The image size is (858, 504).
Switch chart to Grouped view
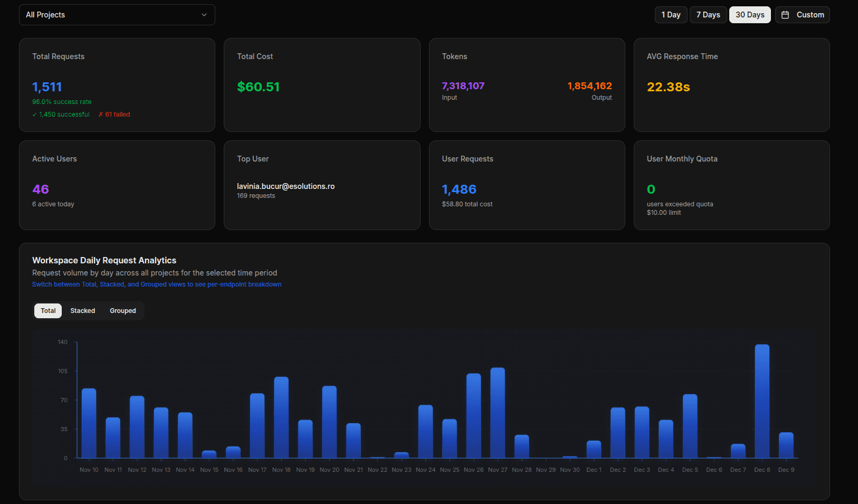click(122, 311)
